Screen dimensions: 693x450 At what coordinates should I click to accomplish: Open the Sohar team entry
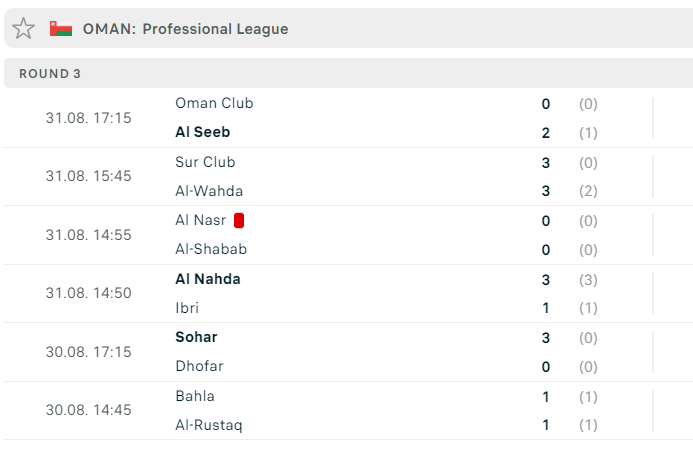point(197,337)
